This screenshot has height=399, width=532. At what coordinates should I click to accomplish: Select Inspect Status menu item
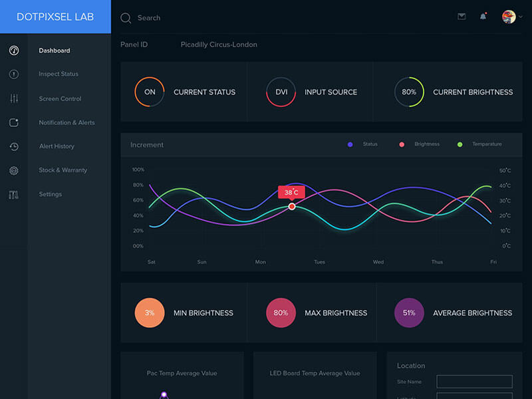pos(59,74)
